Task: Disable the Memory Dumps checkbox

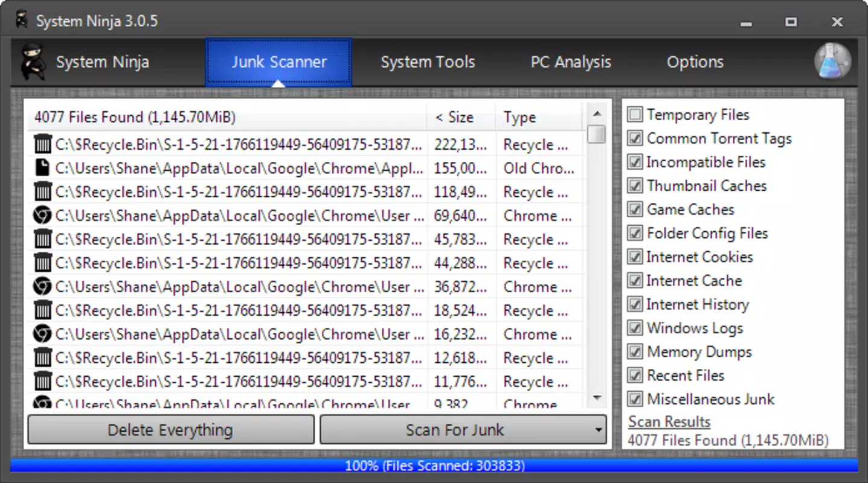Action: (635, 351)
